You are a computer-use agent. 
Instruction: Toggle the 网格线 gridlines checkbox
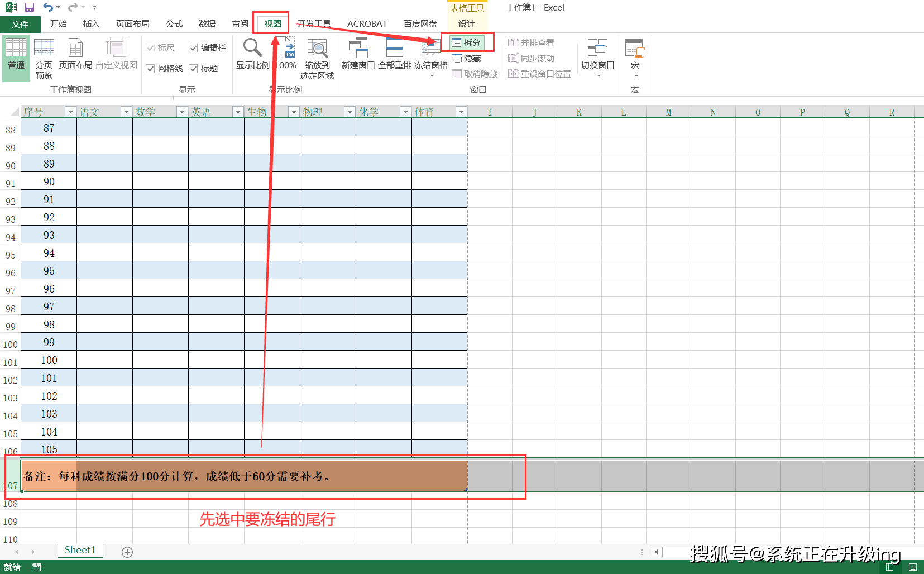tap(150, 68)
